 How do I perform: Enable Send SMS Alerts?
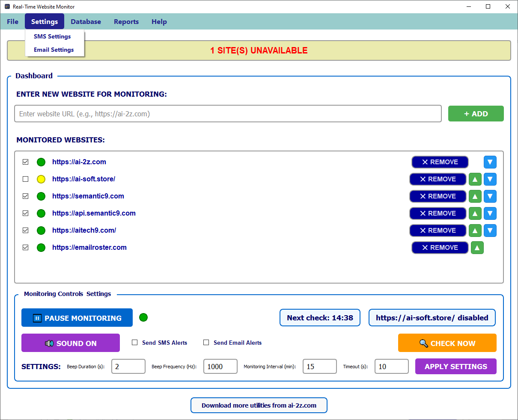coord(135,343)
